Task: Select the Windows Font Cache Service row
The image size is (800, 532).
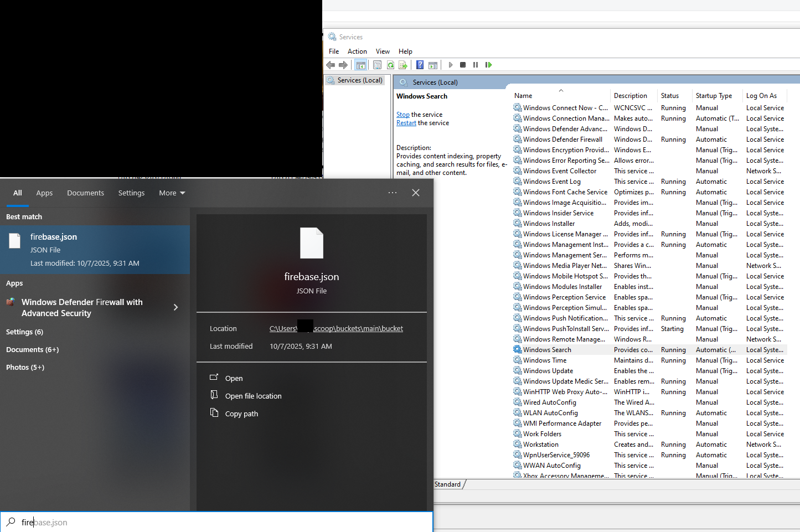Action: (650, 192)
